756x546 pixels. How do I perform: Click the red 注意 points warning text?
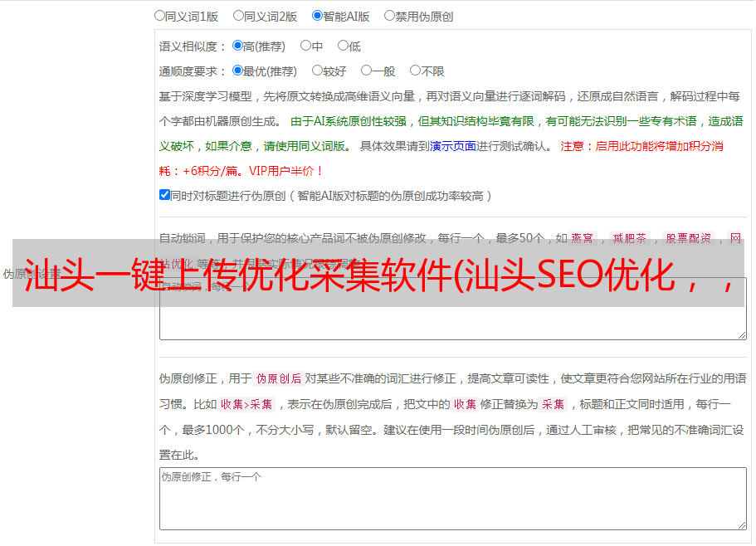click(441, 158)
